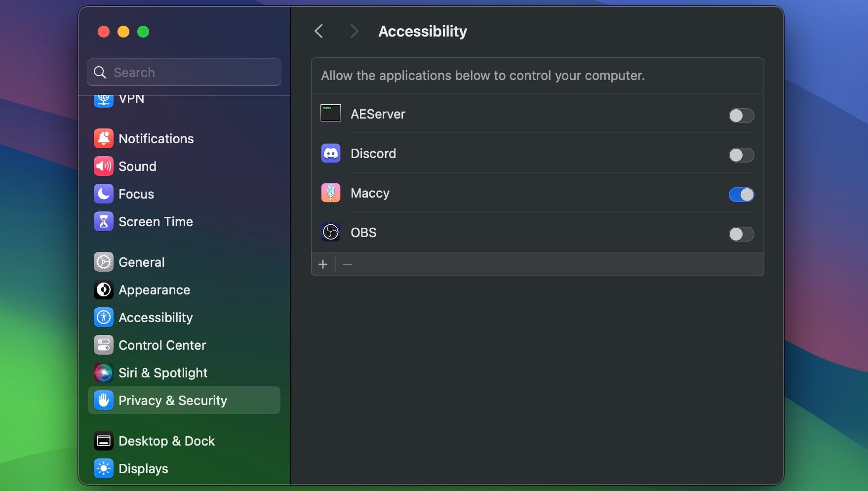
Task: Click the back navigation chevron
Action: pos(318,31)
